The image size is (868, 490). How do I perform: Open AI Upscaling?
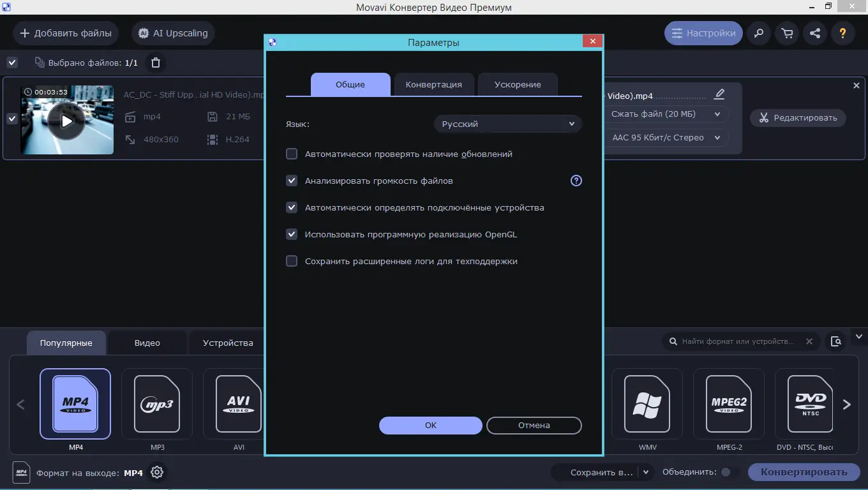pyautogui.click(x=174, y=33)
